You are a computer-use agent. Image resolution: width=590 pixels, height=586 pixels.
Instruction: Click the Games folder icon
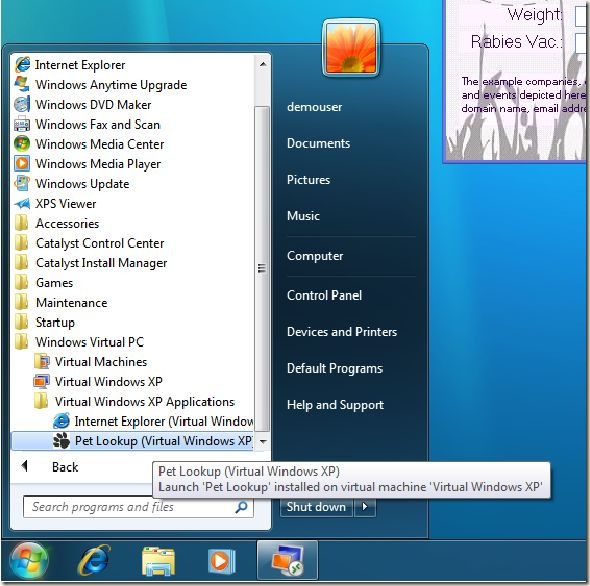click(x=21, y=282)
